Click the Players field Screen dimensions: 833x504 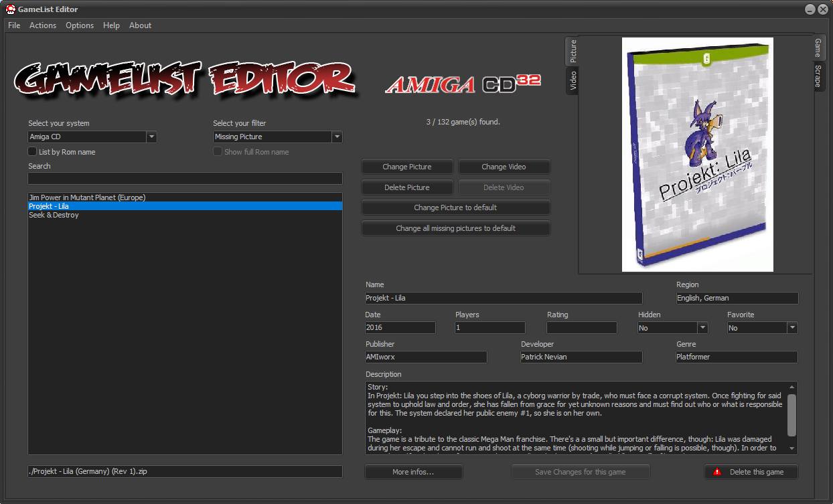tap(490, 328)
